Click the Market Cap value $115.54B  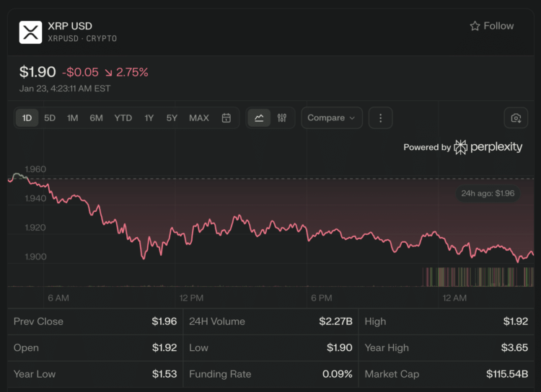(x=507, y=374)
